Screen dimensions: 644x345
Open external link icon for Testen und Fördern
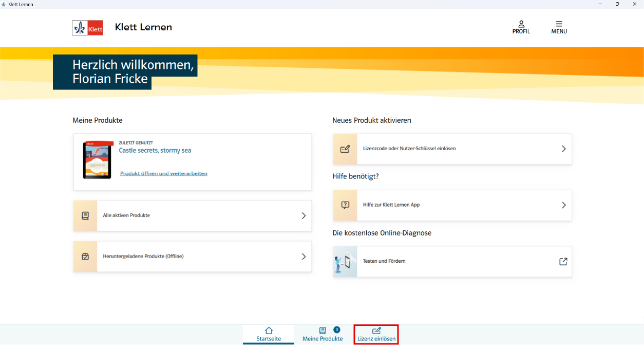tap(563, 261)
